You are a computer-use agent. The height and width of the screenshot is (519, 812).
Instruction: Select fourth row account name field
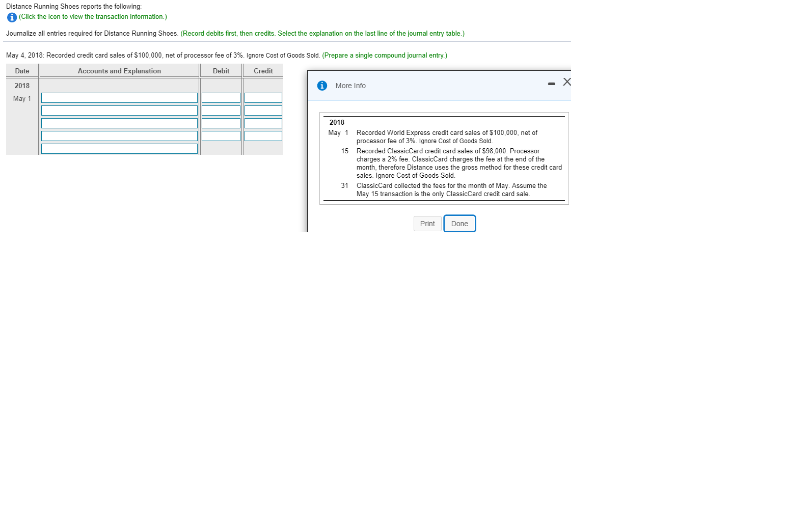coord(119,136)
